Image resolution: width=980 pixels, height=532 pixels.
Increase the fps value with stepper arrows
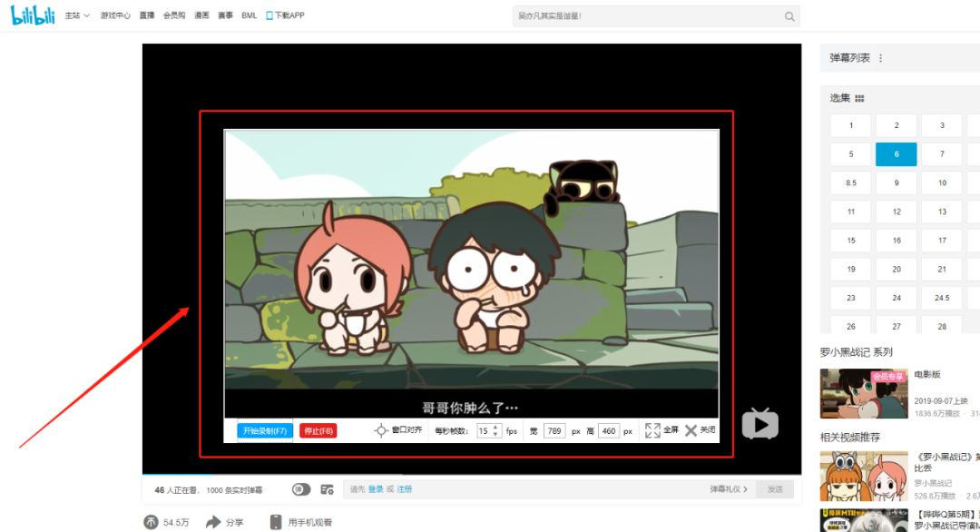pos(495,428)
